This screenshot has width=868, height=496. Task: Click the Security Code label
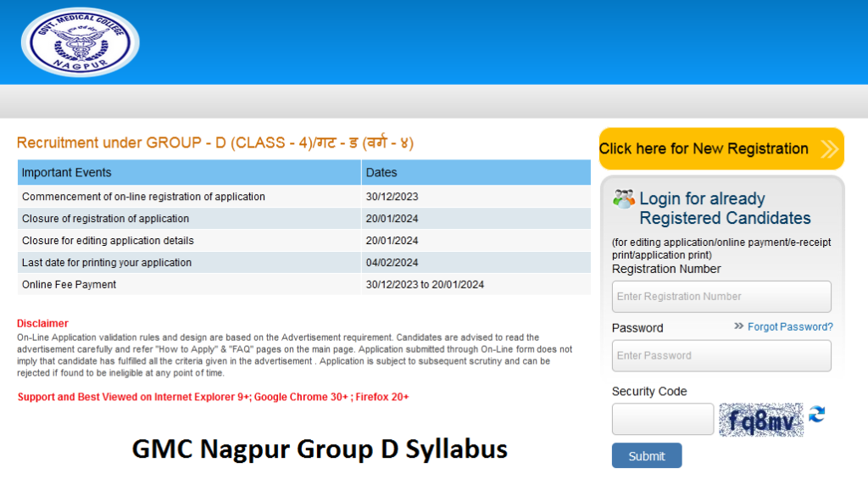[x=649, y=392]
